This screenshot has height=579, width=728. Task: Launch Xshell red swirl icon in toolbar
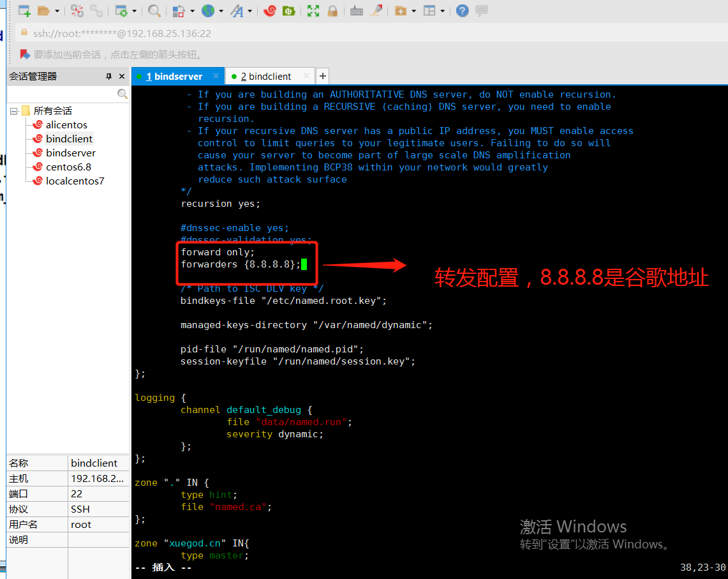pyautogui.click(x=269, y=11)
